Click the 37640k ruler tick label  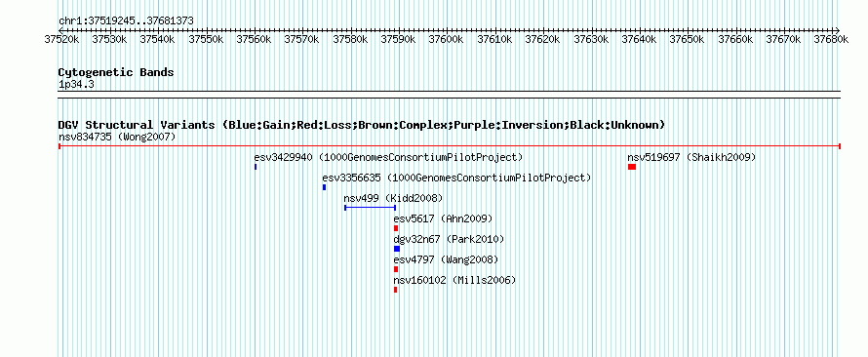(640, 39)
